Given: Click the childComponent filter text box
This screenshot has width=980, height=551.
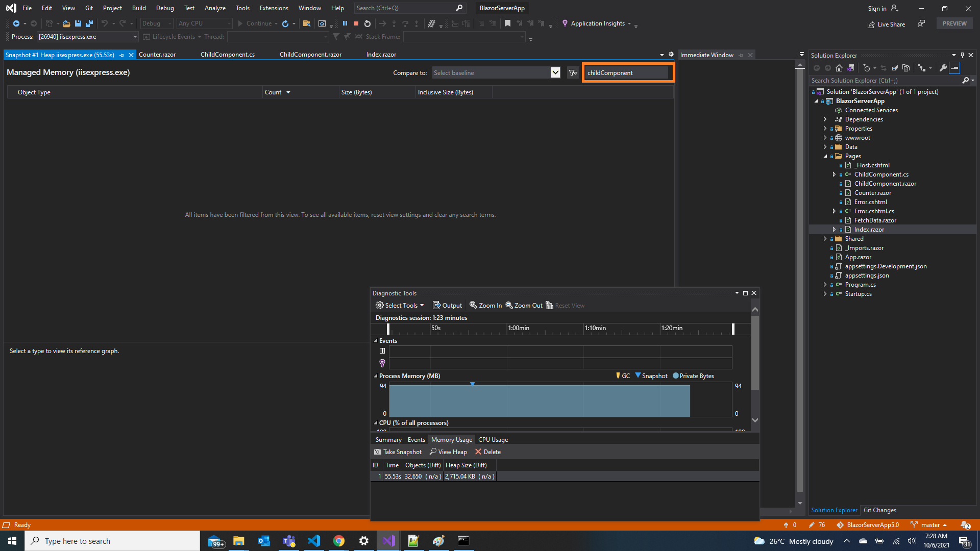Looking at the screenshot, I should tap(627, 72).
